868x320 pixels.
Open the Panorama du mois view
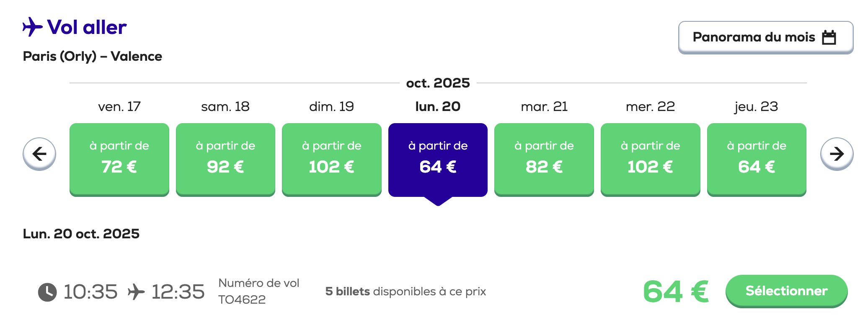tap(765, 37)
